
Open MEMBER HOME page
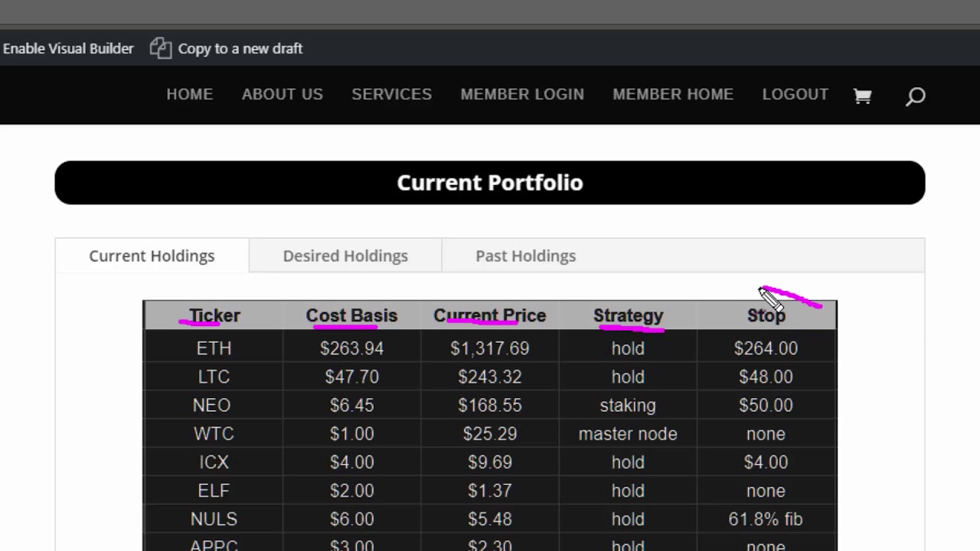[x=673, y=94]
